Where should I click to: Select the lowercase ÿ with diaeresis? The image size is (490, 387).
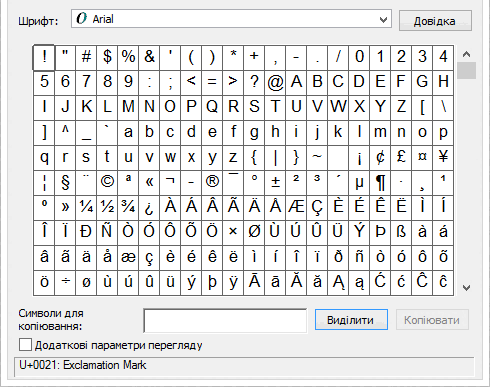click(x=233, y=282)
